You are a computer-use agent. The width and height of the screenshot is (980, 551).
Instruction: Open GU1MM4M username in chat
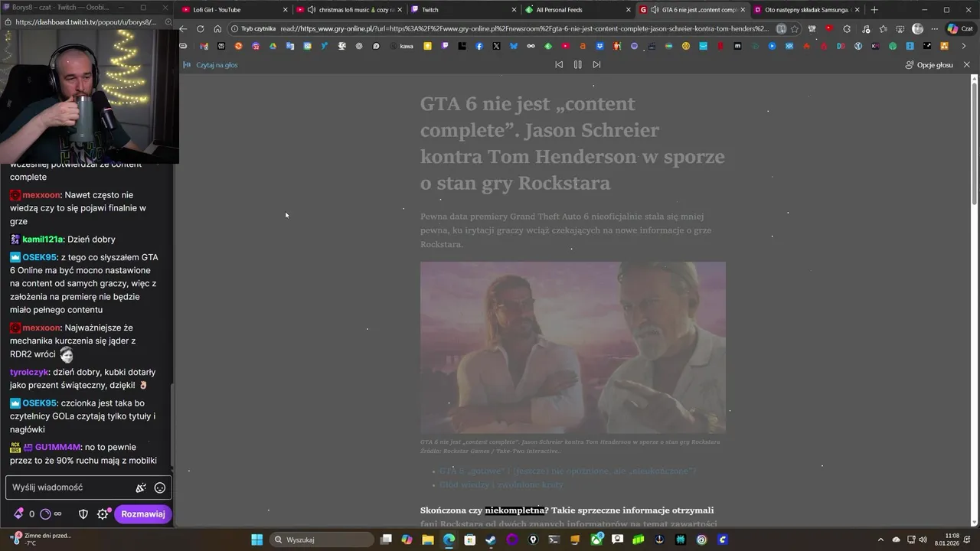58,447
